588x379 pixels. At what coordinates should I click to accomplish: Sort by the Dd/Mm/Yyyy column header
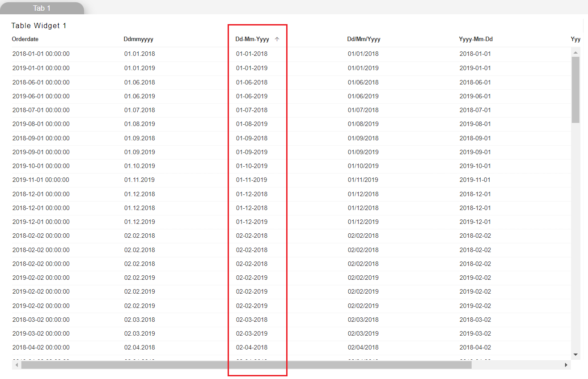[364, 39]
